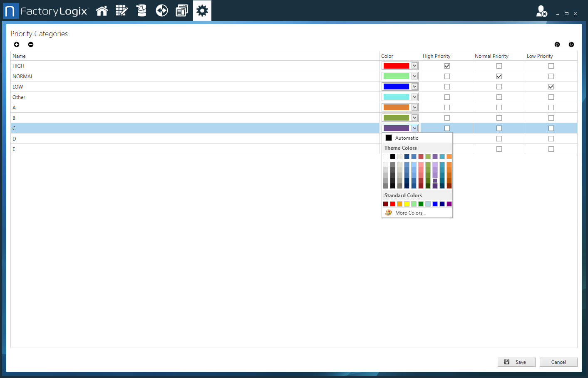Screen dimensions: 588x378
Task: Remove the selected priority category
Action: (x=31, y=44)
